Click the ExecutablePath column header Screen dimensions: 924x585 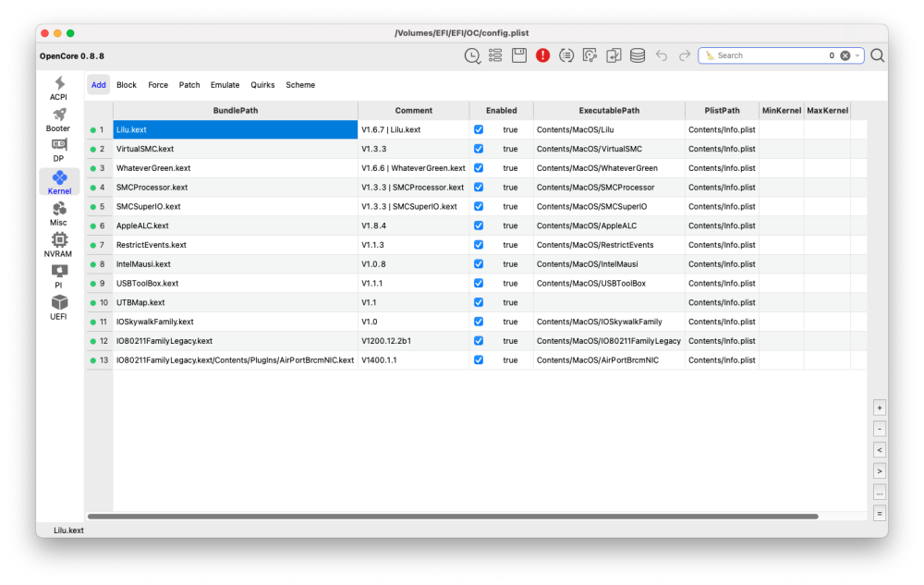(609, 110)
